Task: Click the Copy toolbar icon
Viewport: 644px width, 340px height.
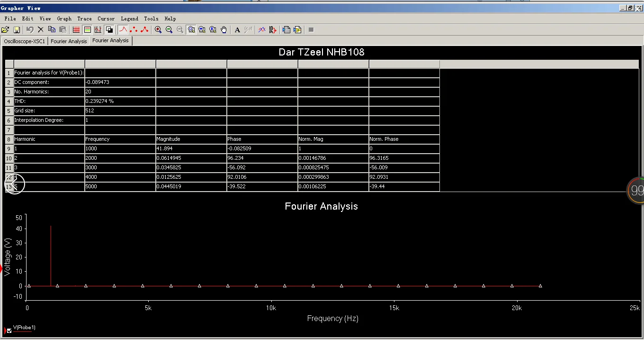Action: [x=52, y=29]
